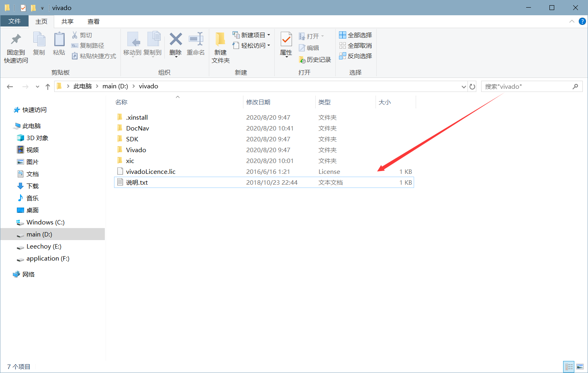
Task: Click breadcrumb arrow after main (D:)
Action: 133,86
